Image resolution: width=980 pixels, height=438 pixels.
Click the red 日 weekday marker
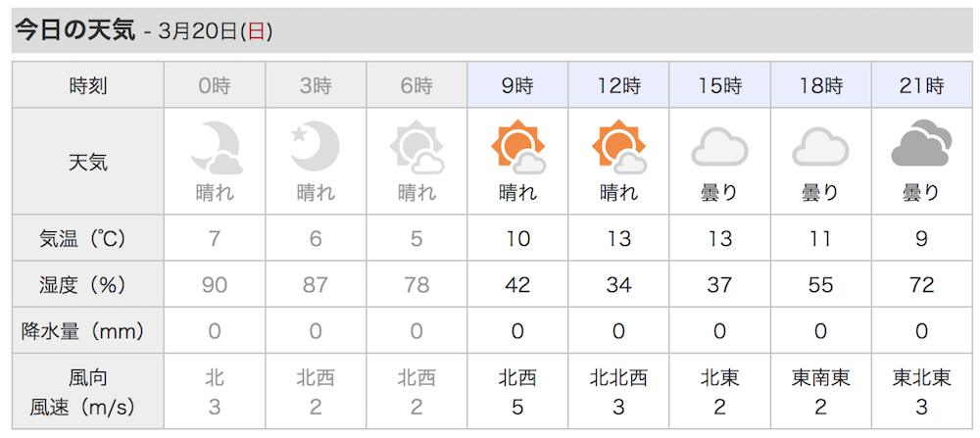point(256,31)
